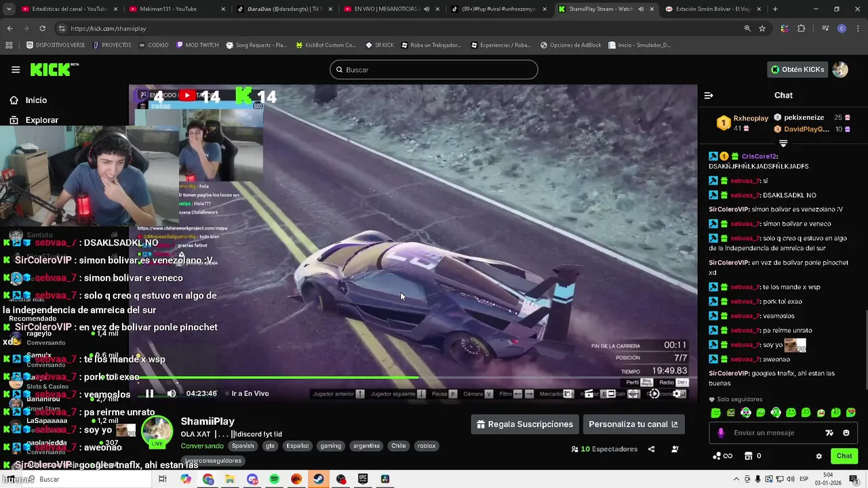Select the Chile tag
This screenshot has width=868, height=488.
point(399,446)
